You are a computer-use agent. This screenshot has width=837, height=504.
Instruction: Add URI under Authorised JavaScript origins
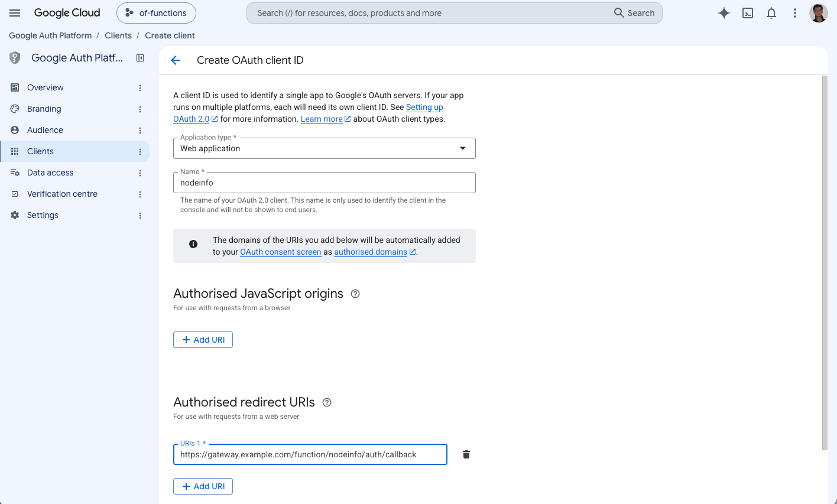[203, 340]
